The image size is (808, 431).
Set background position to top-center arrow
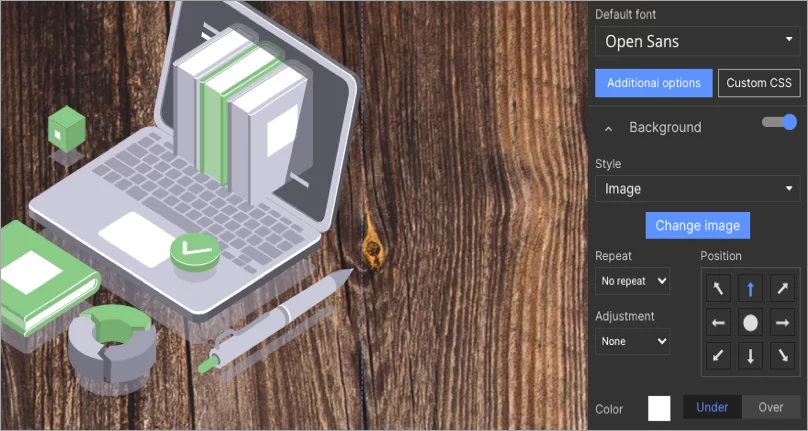[751, 289]
